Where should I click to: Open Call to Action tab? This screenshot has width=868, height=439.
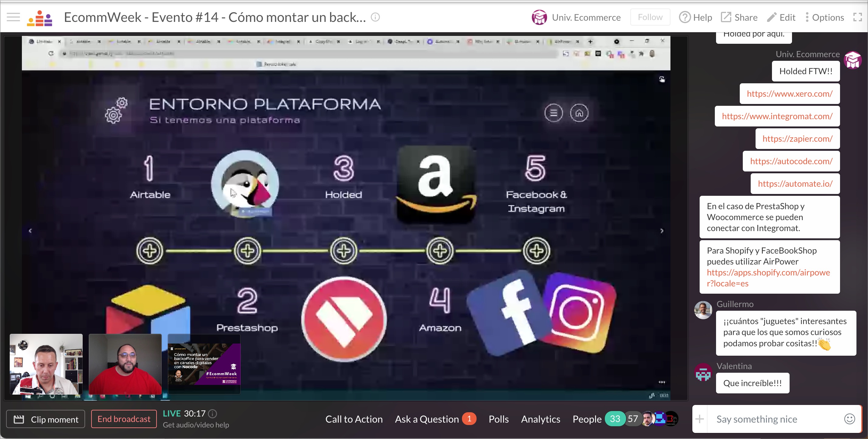[354, 419]
